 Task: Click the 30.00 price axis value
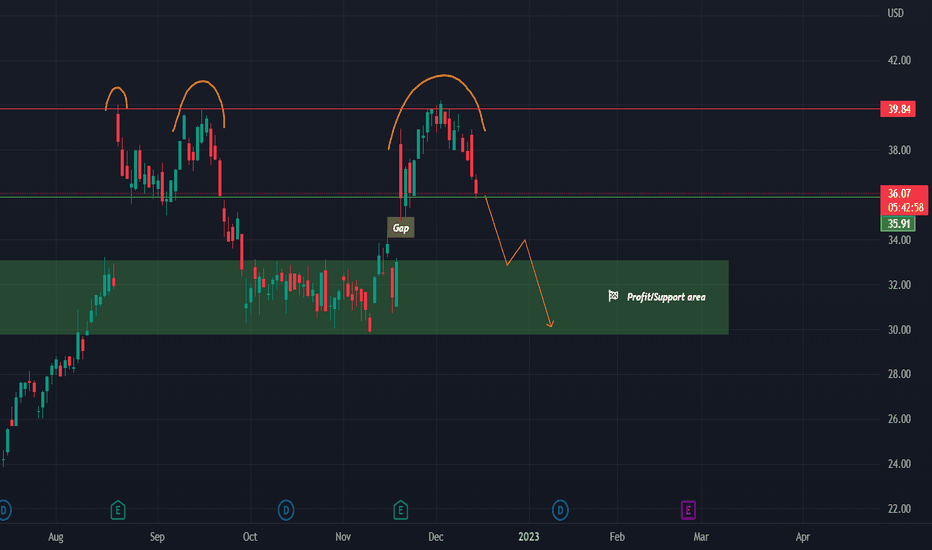(899, 329)
